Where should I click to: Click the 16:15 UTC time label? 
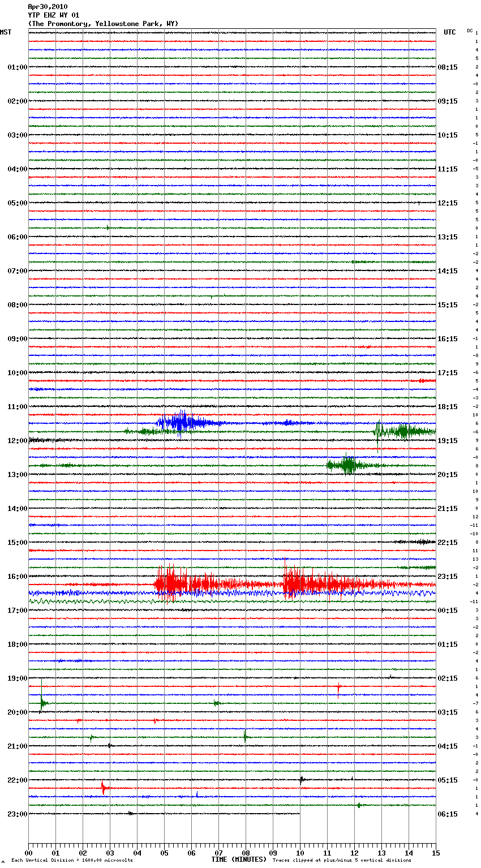[x=448, y=339]
